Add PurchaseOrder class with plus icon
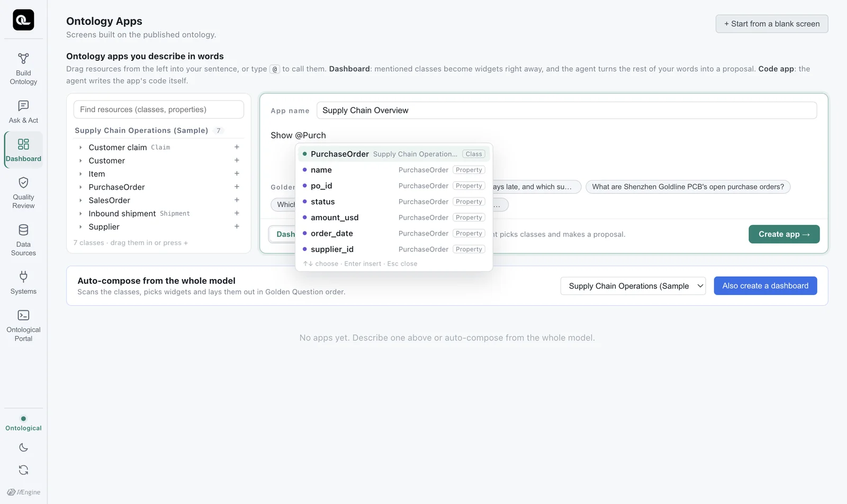847x504 pixels. (x=237, y=187)
